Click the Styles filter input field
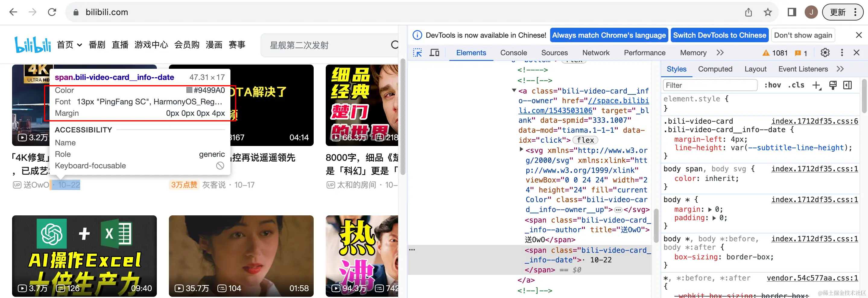 (x=710, y=85)
